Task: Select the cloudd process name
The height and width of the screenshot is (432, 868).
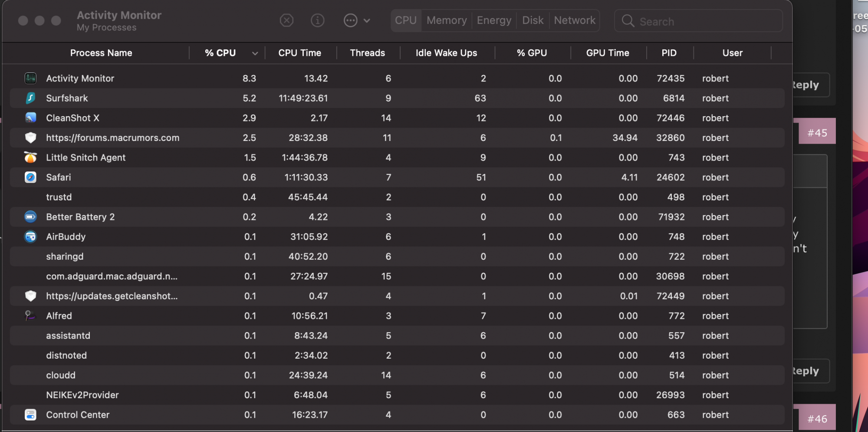Action: [61, 375]
